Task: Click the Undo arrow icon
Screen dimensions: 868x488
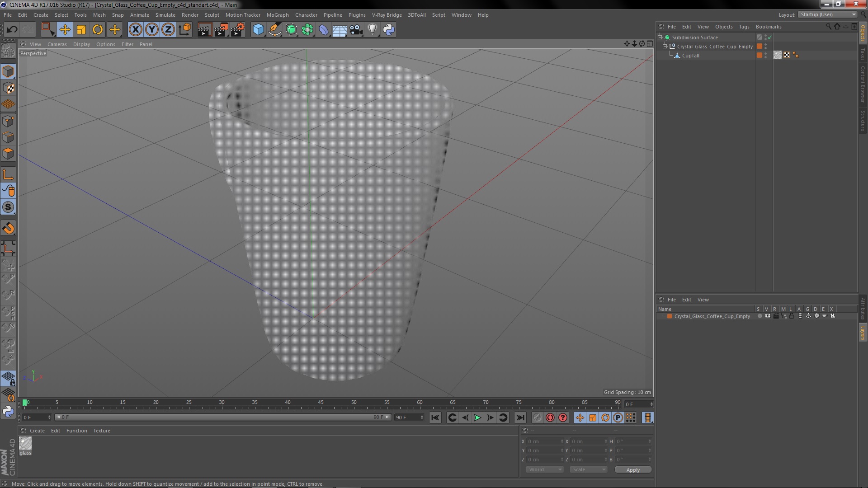Action: point(12,30)
